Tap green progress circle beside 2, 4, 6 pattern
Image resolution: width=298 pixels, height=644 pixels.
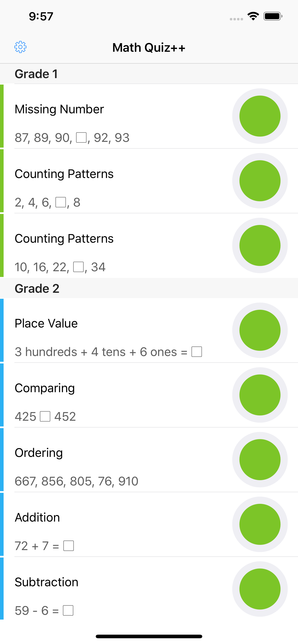260,181
